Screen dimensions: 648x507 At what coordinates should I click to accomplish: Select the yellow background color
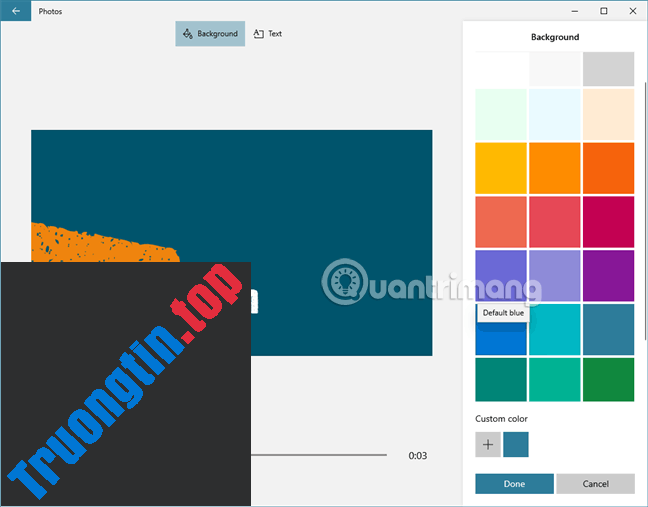(x=500, y=168)
